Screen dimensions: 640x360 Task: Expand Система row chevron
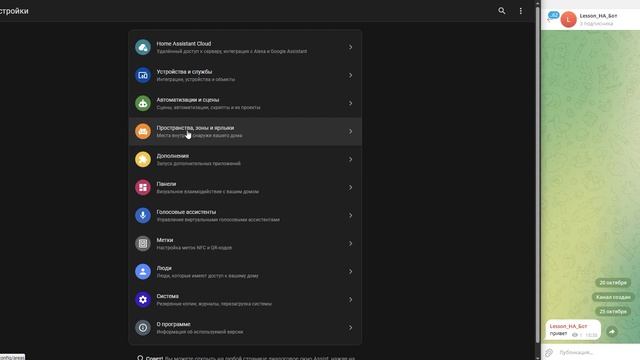point(350,300)
